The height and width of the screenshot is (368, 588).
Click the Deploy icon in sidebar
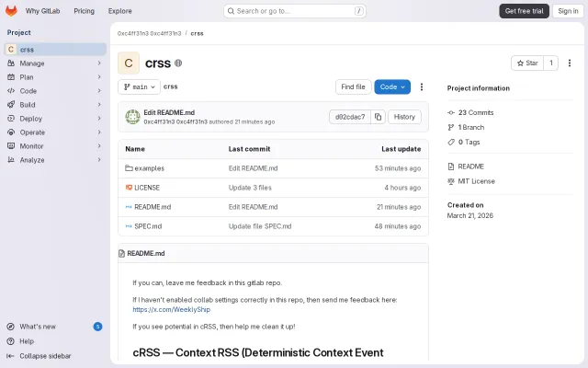pos(11,119)
